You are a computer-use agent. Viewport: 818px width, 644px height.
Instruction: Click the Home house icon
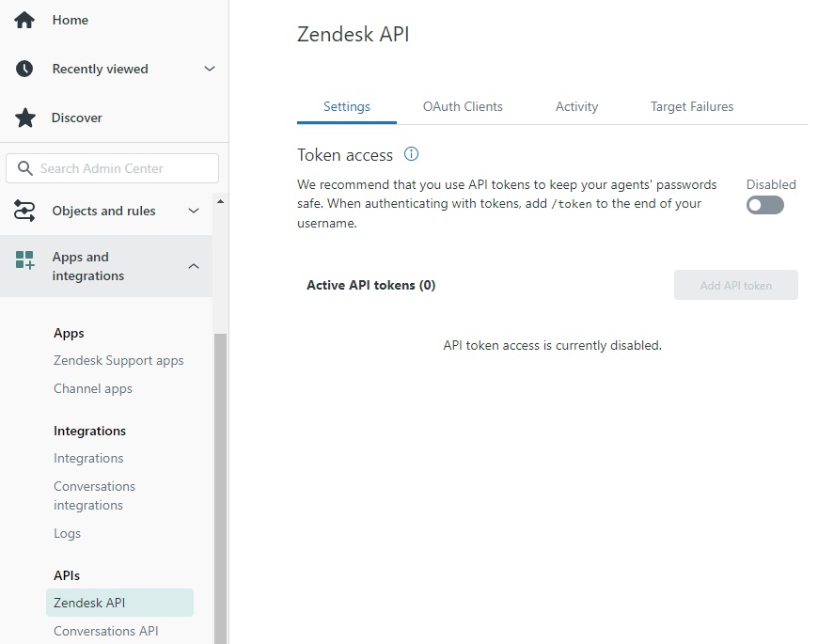(x=24, y=20)
